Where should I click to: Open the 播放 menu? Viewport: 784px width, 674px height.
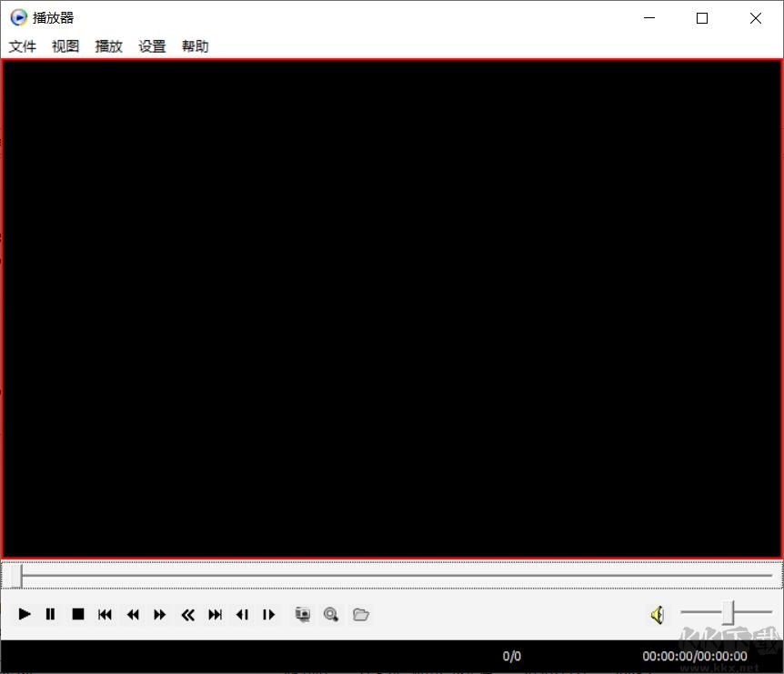(108, 46)
